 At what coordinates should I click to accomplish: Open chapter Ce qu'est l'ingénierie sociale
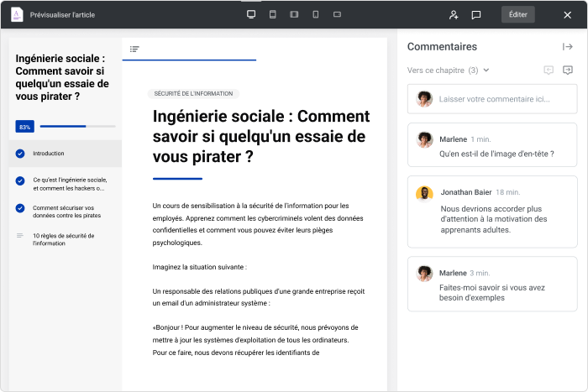(70, 184)
